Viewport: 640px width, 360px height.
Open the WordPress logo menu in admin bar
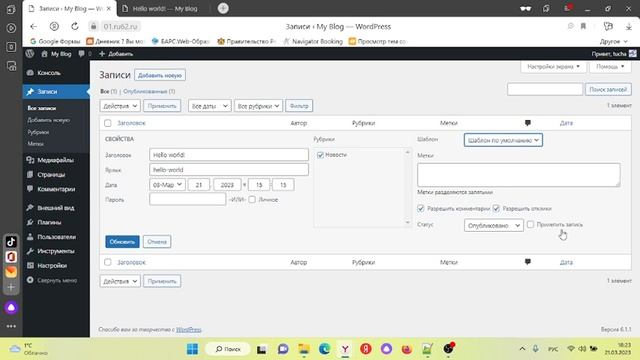pos(30,53)
